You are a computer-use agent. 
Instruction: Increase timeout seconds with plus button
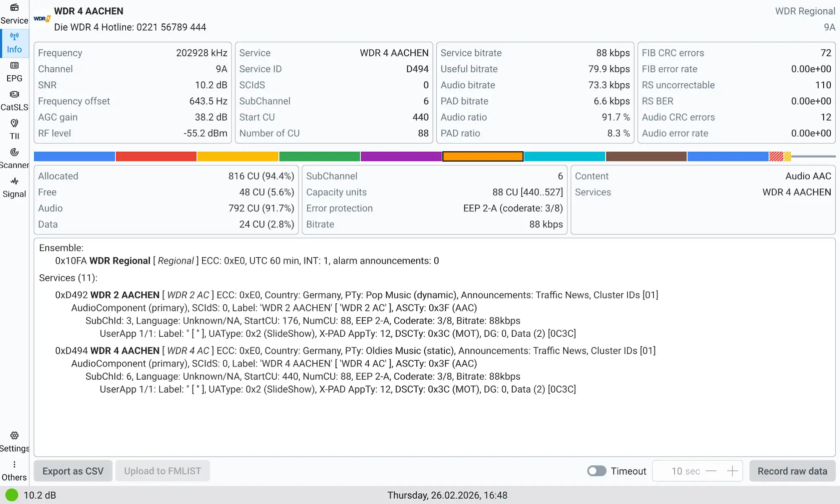732,471
